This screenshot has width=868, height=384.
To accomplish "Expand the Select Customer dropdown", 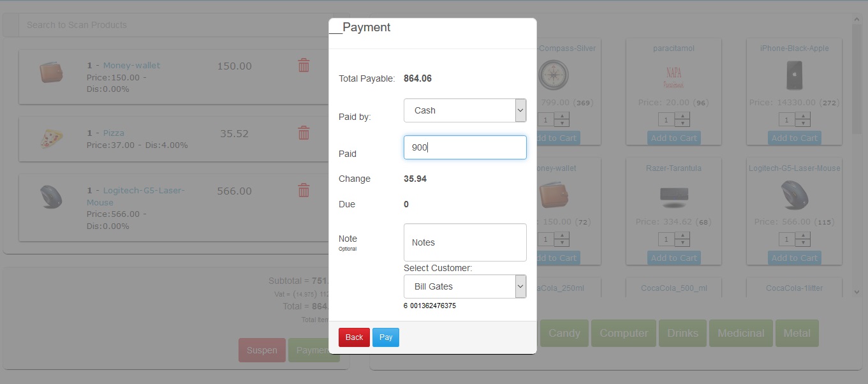I will pos(464,286).
